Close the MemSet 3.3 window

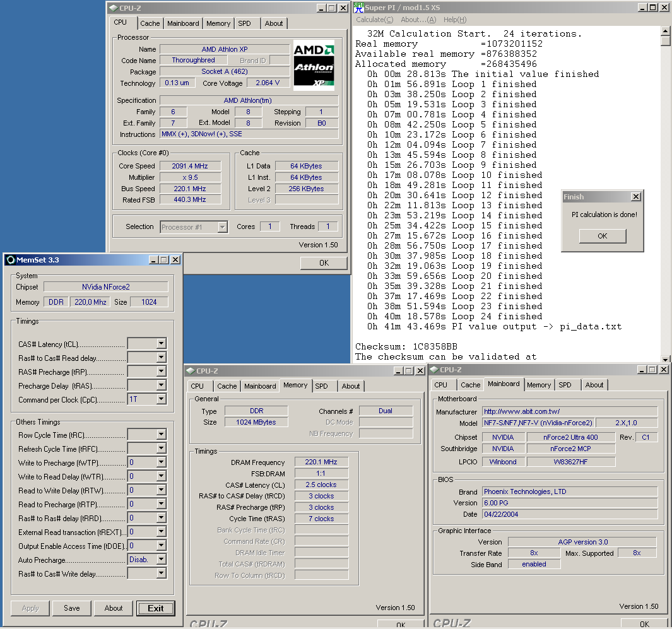tap(175, 260)
